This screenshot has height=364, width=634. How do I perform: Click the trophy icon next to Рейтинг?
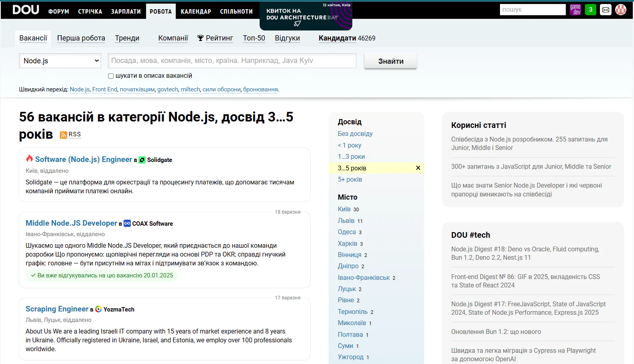201,38
